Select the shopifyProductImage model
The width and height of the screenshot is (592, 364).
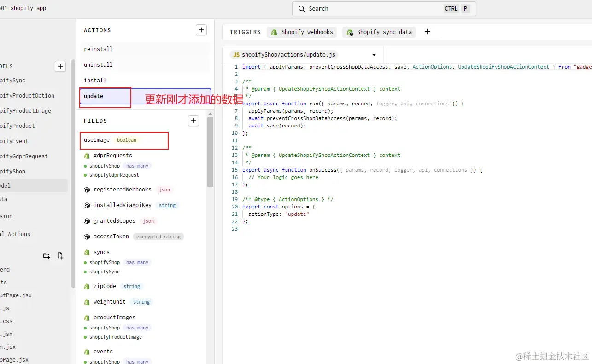(25, 111)
